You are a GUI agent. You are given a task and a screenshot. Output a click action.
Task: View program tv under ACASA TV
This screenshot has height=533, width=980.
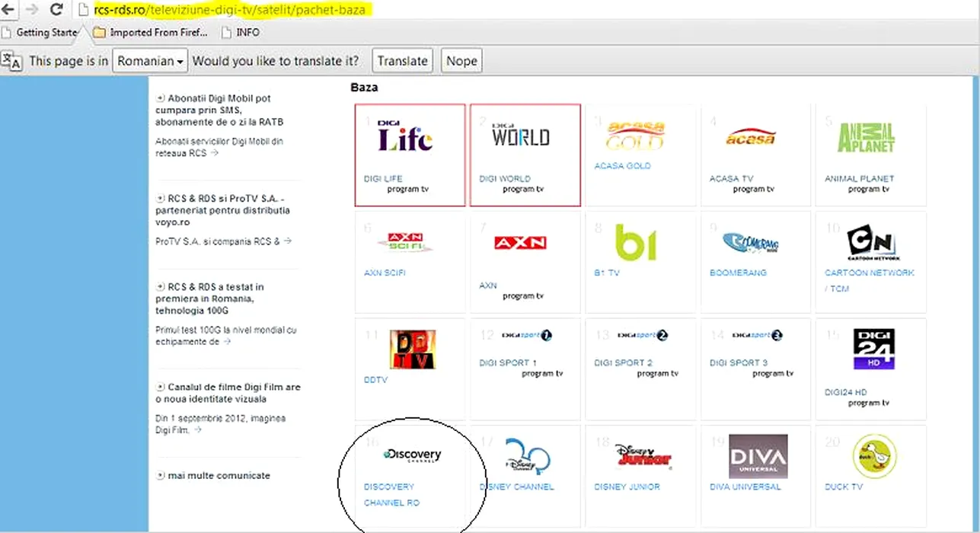pos(754,189)
